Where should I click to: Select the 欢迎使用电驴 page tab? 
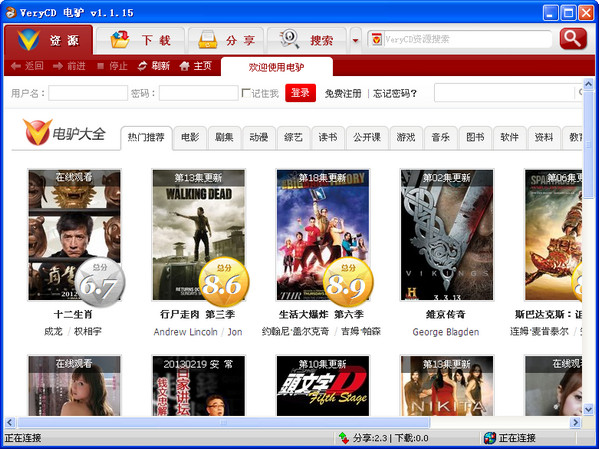[x=277, y=67]
